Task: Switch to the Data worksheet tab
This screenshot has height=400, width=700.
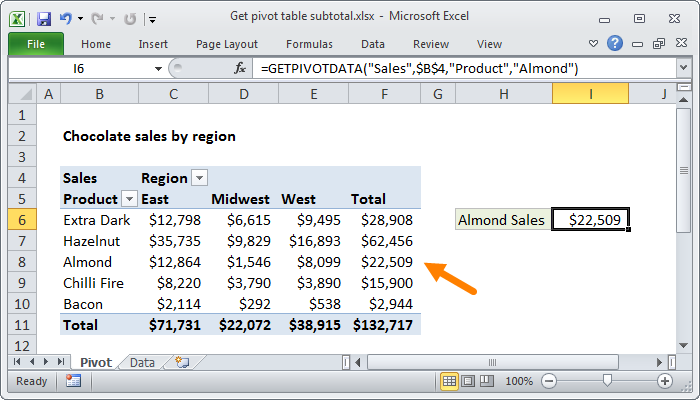Action: tap(142, 362)
